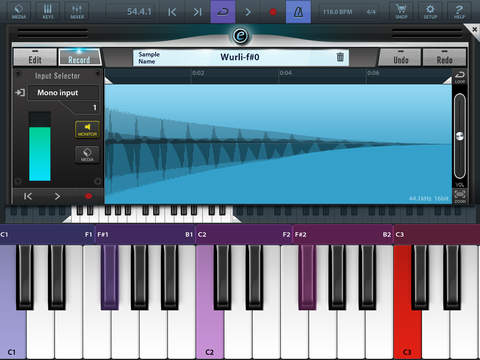Viewport: 480px width, 360px height.
Task: Click the waveform Zoom icon
Action: point(460,196)
